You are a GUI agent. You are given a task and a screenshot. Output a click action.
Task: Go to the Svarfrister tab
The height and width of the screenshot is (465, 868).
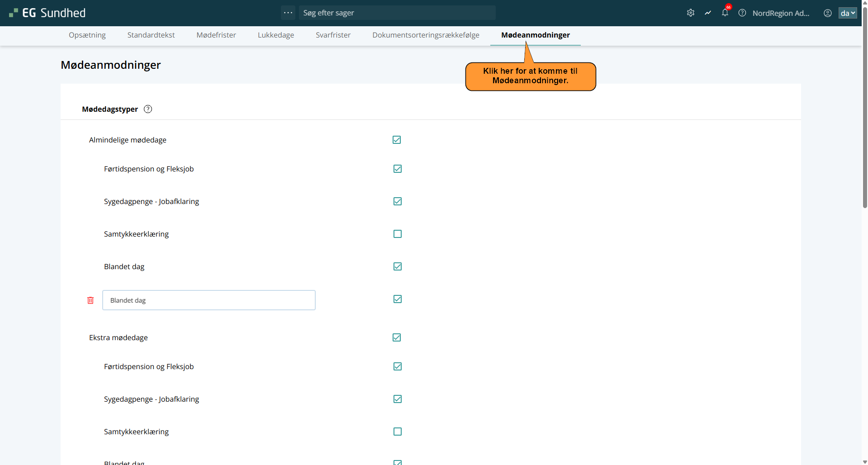[x=333, y=35]
